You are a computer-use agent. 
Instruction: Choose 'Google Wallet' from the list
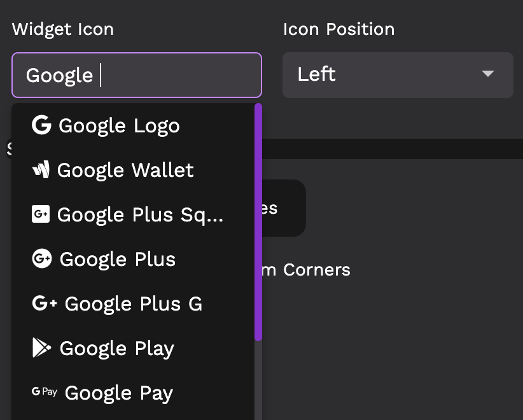125,171
